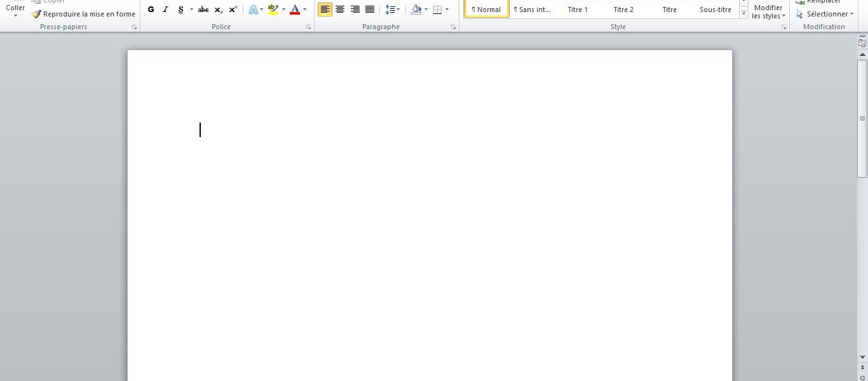This screenshot has width=868, height=381.
Task: Apply the Titre 1 style
Action: pyautogui.click(x=578, y=9)
